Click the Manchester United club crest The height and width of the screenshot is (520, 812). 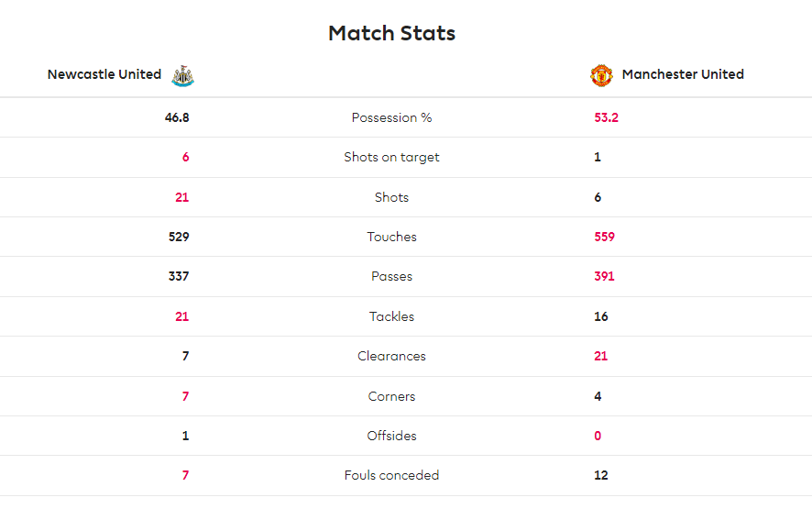click(x=601, y=76)
